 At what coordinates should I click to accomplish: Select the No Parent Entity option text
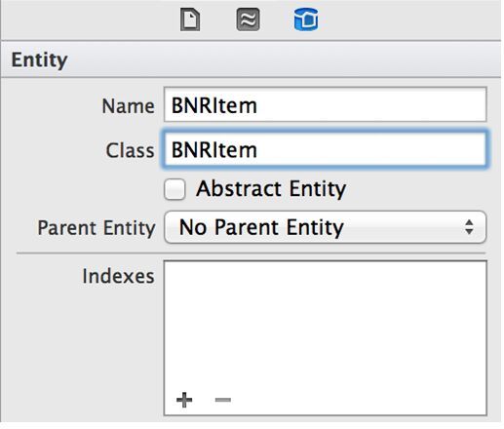coord(261,227)
